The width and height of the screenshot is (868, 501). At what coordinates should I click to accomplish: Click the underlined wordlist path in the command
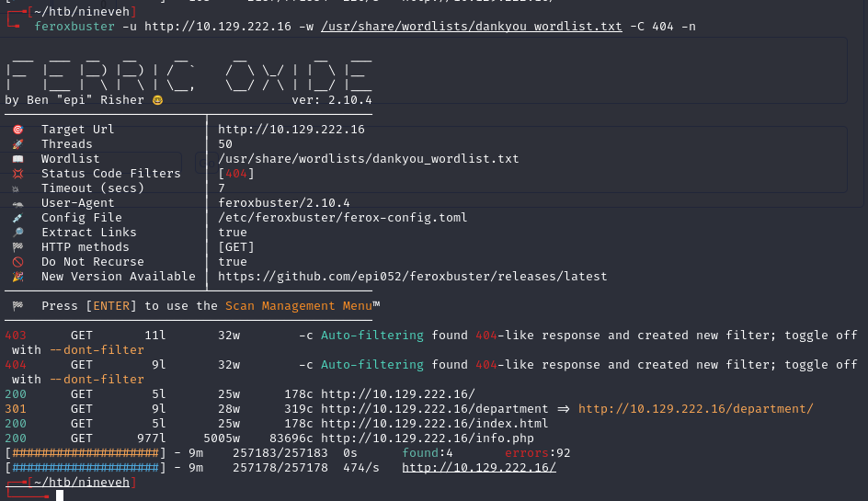(471, 27)
